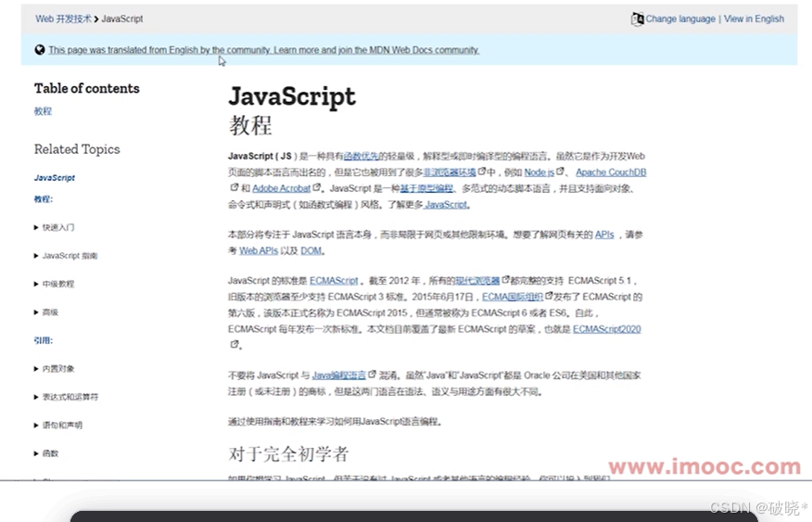
Task: Expand the 语句和声明 sidebar section
Action: (58, 426)
